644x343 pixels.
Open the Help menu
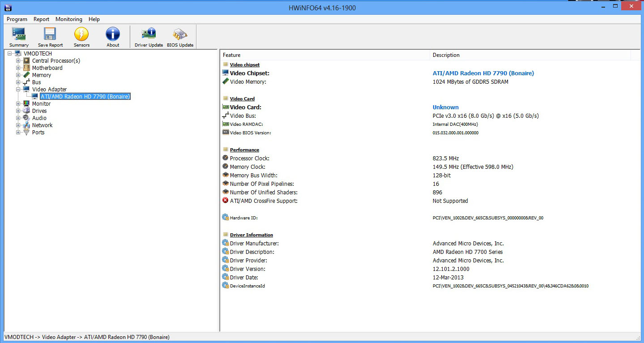[94, 19]
